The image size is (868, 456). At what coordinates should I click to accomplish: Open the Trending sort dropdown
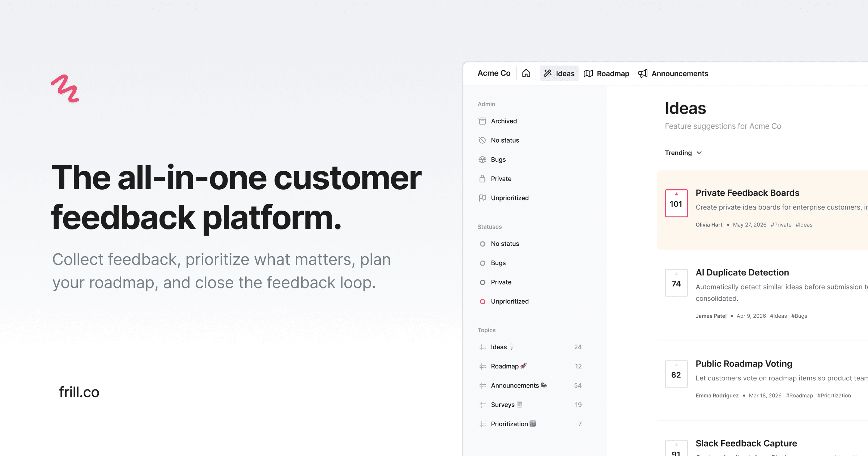coord(683,153)
